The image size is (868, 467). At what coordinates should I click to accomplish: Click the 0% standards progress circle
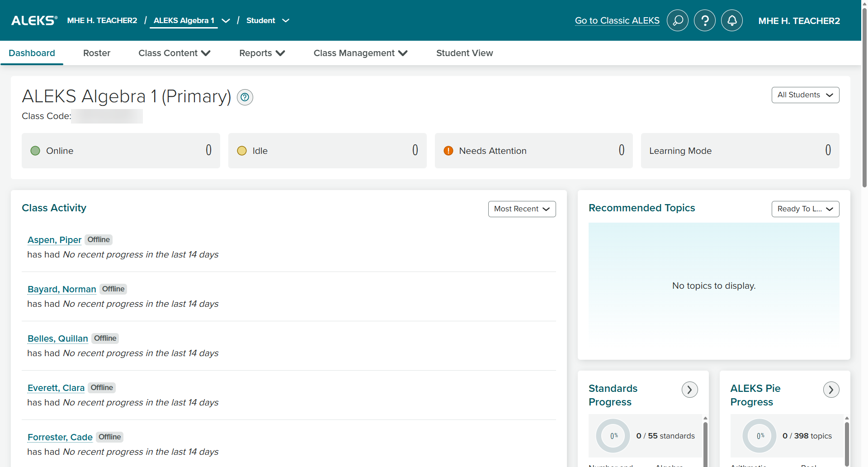(x=613, y=436)
